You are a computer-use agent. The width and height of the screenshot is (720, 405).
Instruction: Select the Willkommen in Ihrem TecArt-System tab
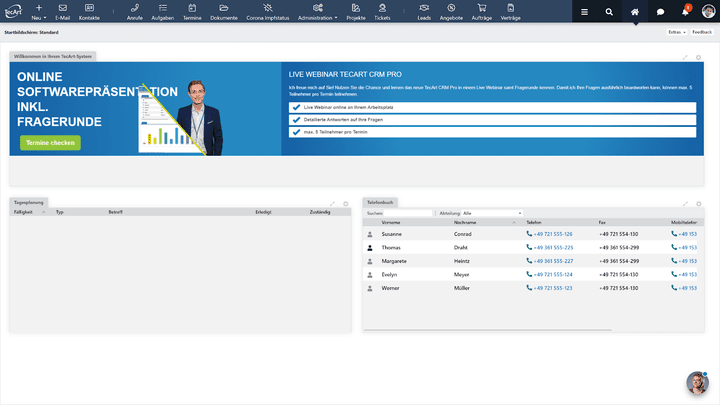pos(53,56)
